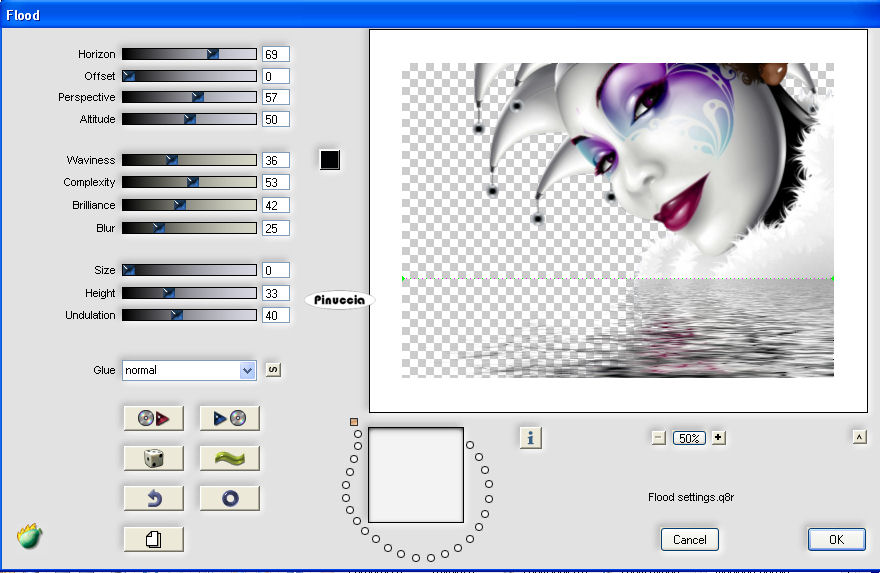Click the 'Flood settings.q8r' text
Image resolution: width=880 pixels, height=573 pixels.
pyautogui.click(x=691, y=497)
